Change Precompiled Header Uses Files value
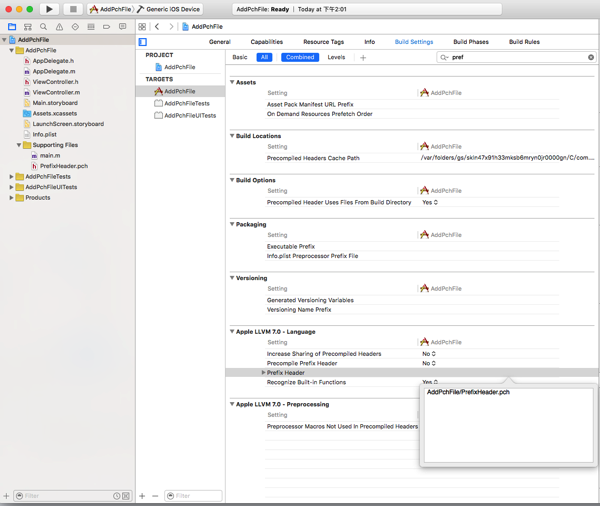This screenshot has height=506, width=600. tap(430, 202)
